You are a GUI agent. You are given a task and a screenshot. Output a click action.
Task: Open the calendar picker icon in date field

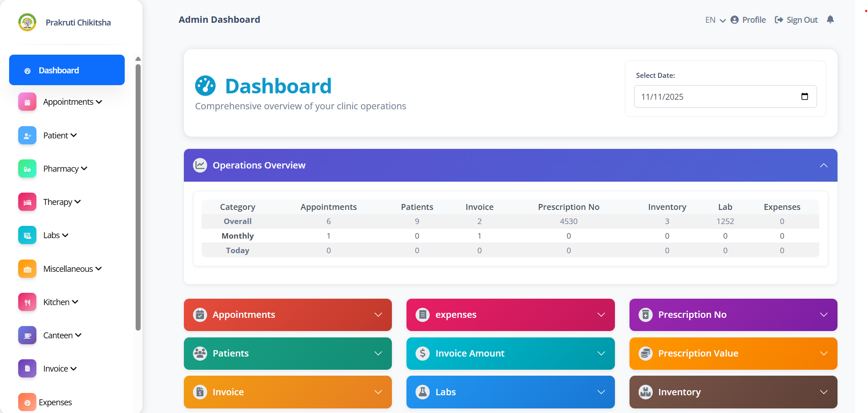coord(804,97)
